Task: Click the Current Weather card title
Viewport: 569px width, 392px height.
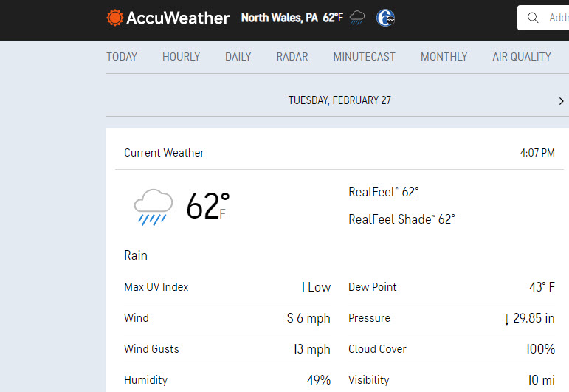Action: [x=164, y=153]
